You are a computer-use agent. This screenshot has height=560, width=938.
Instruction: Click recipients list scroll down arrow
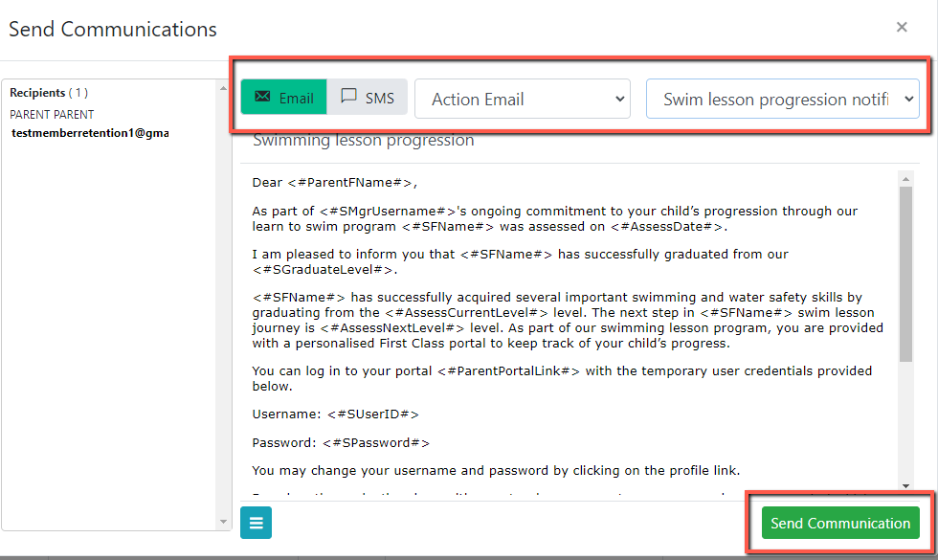pyautogui.click(x=223, y=522)
